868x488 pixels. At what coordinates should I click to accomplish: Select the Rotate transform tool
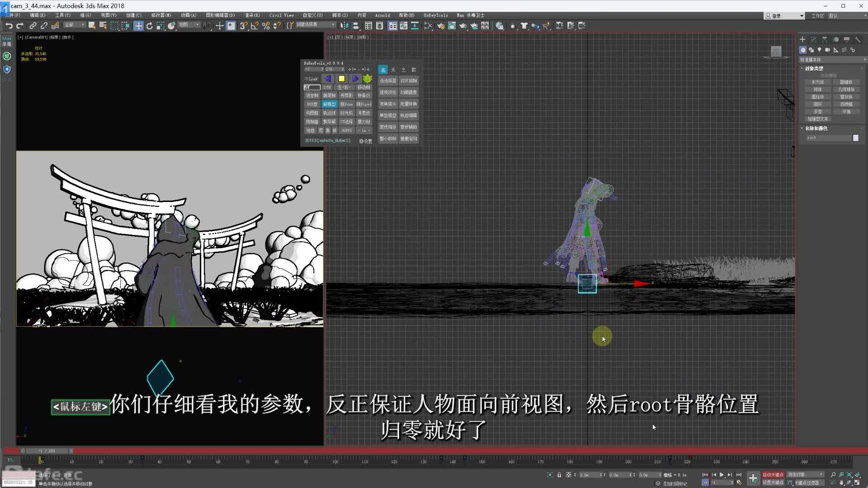(150, 26)
